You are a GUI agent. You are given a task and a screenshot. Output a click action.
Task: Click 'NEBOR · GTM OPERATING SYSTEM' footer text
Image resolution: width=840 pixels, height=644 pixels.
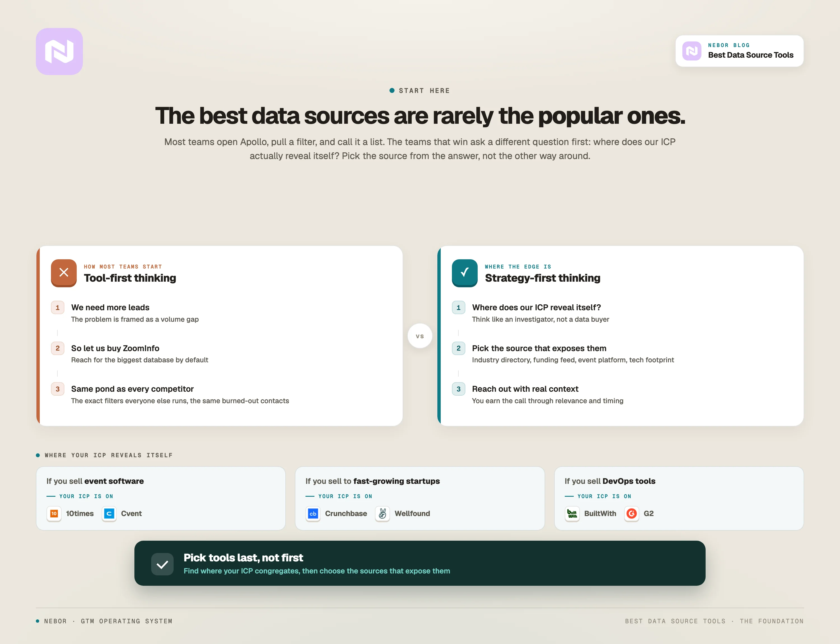coord(108,621)
